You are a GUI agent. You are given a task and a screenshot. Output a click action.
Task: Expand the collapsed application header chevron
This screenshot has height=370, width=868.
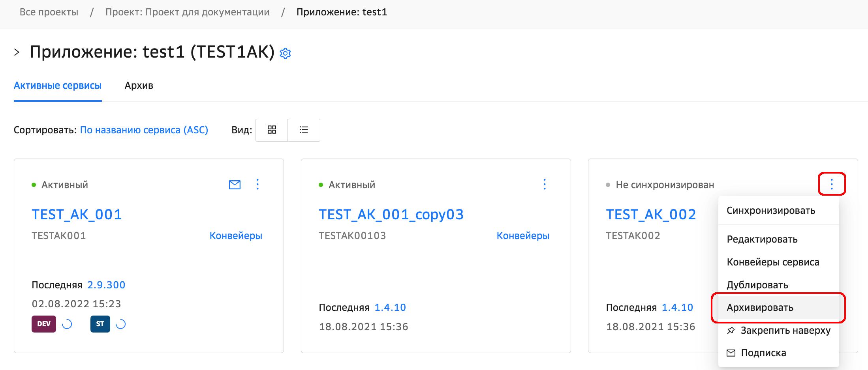pos(17,52)
